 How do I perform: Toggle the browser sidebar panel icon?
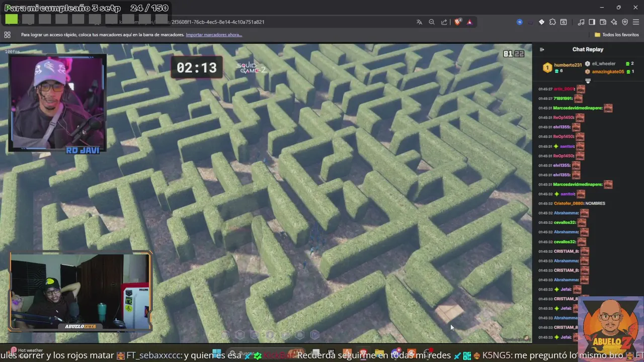click(x=592, y=22)
